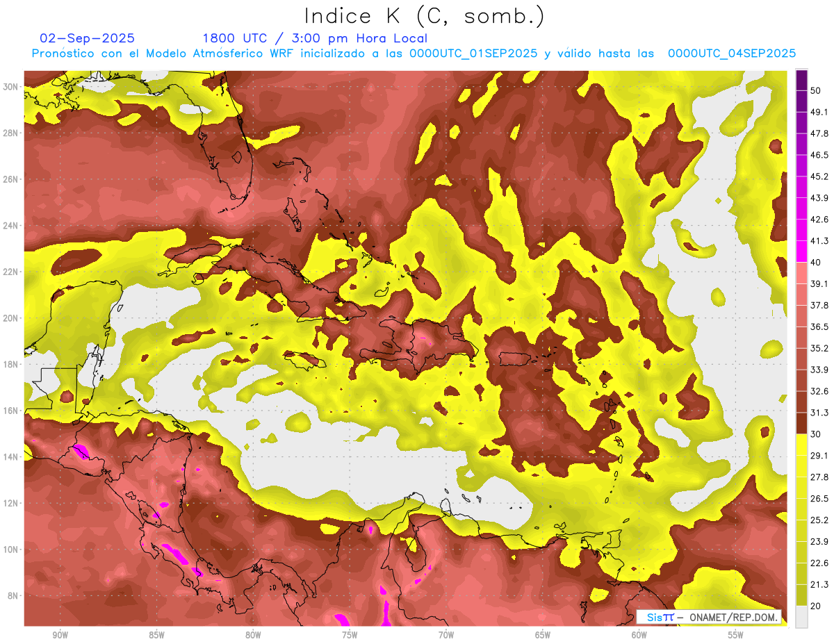Image resolution: width=834 pixels, height=644 pixels.
Task: Click the '70W' longitude label
Action: [446, 636]
